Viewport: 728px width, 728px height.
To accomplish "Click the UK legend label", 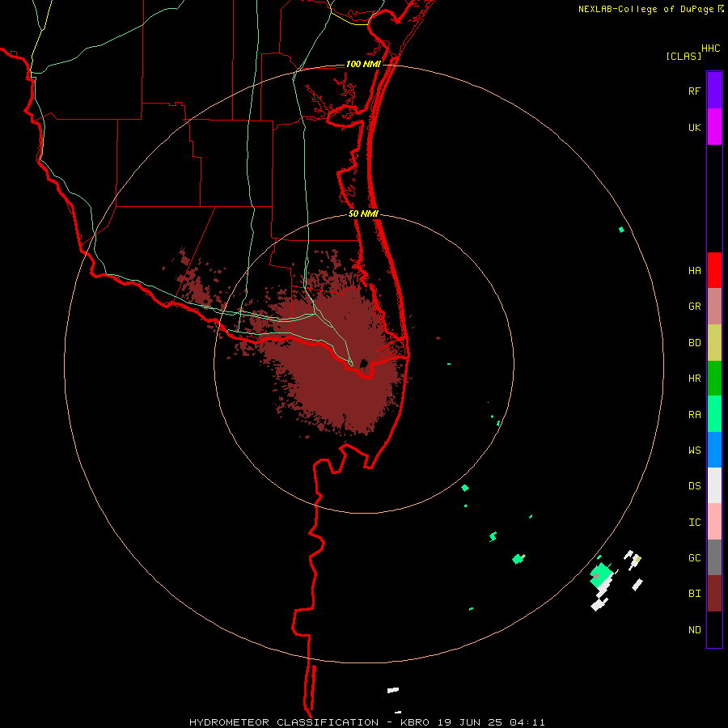I will pos(694,128).
